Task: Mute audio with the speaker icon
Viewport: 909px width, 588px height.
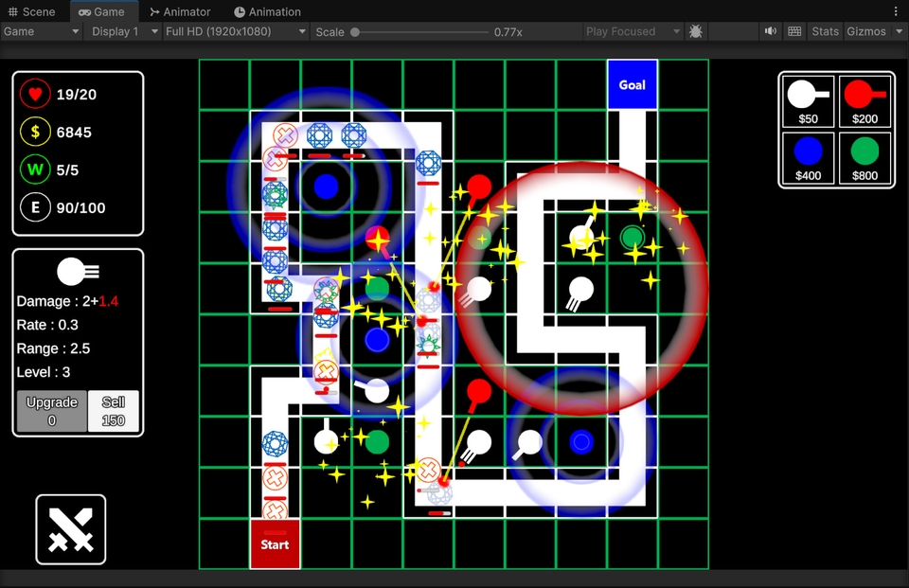Action: click(x=771, y=31)
